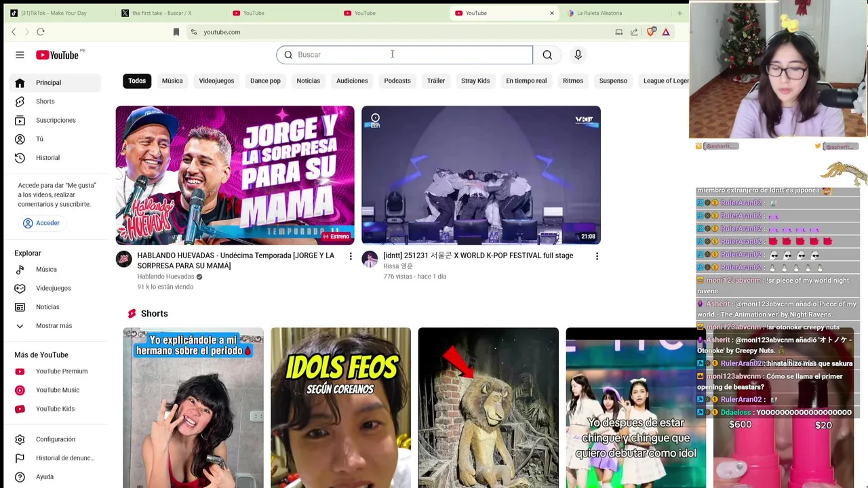The height and width of the screenshot is (488, 868).
Task: Click the YouTube logo
Action: [58, 55]
